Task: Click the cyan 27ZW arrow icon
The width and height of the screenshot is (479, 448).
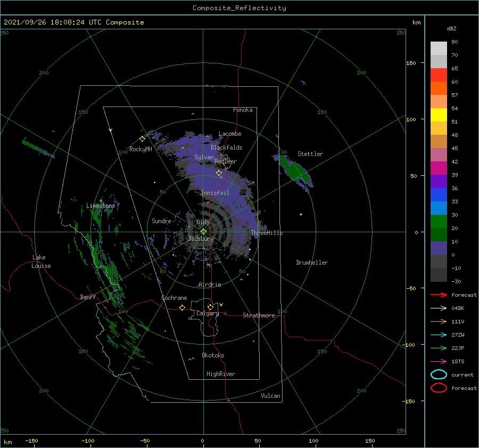Action: click(x=439, y=335)
